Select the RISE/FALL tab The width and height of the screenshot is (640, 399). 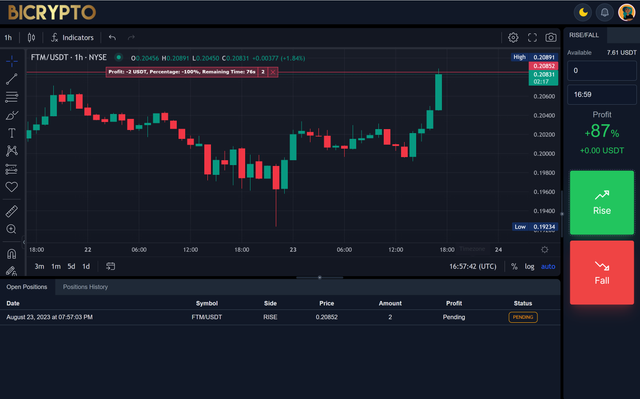584,35
